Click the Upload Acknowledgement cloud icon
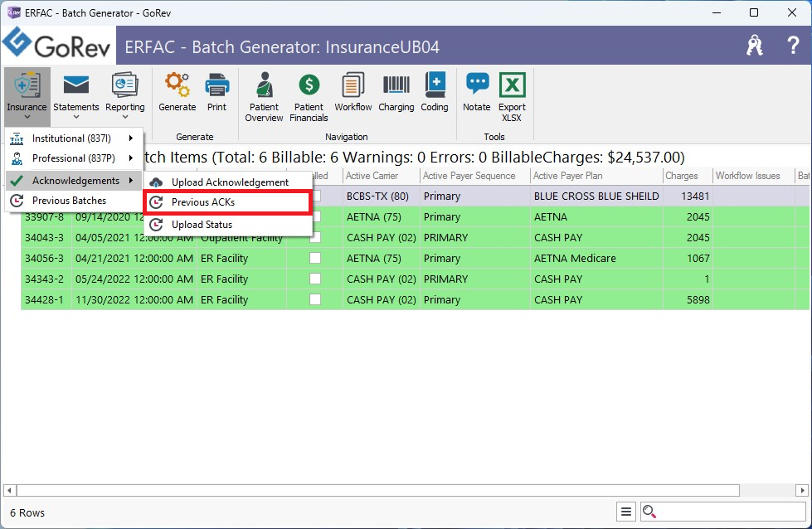The image size is (812, 529). [156, 182]
